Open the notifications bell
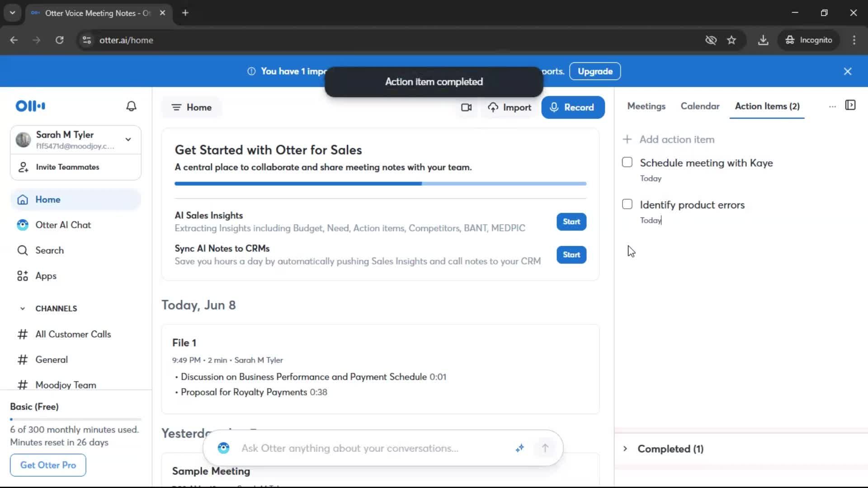Image resolution: width=868 pixels, height=488 pixels. 131,106
